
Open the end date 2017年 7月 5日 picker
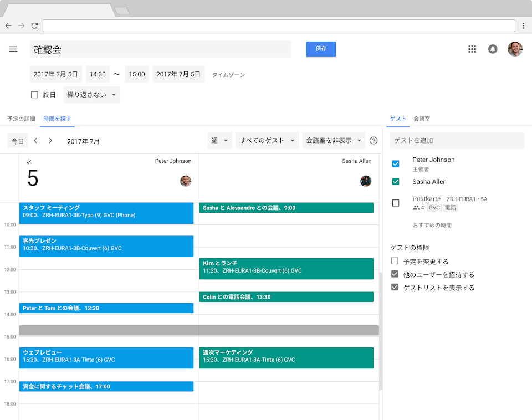click(178, 74)
